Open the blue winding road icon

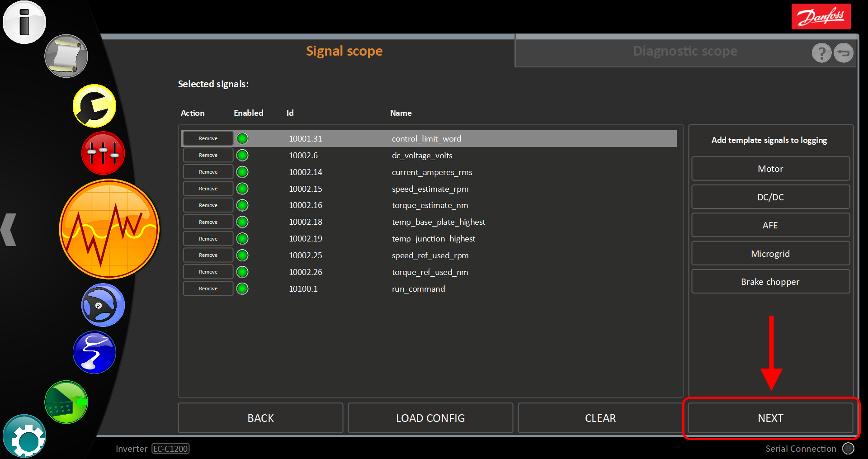94,352
